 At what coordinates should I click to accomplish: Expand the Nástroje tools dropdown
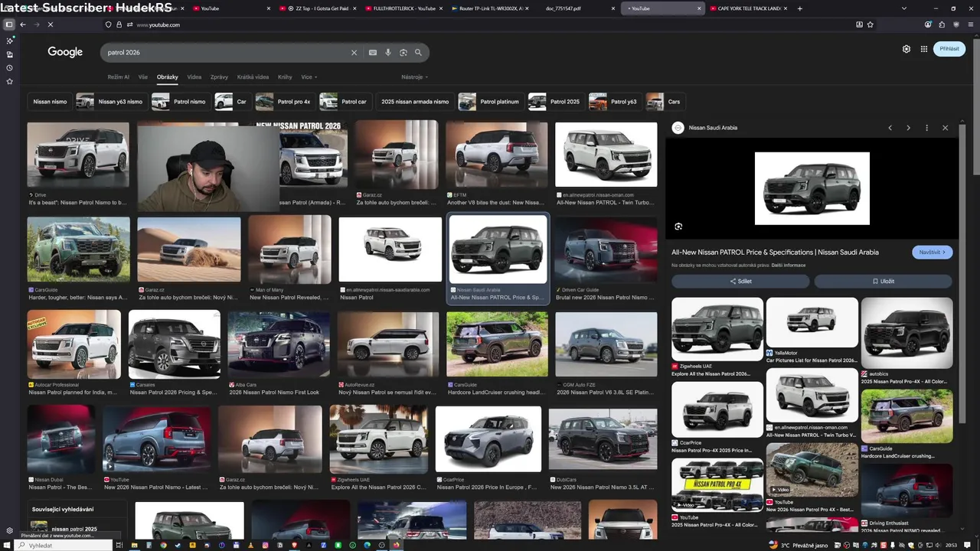click(x=414, y=77)
